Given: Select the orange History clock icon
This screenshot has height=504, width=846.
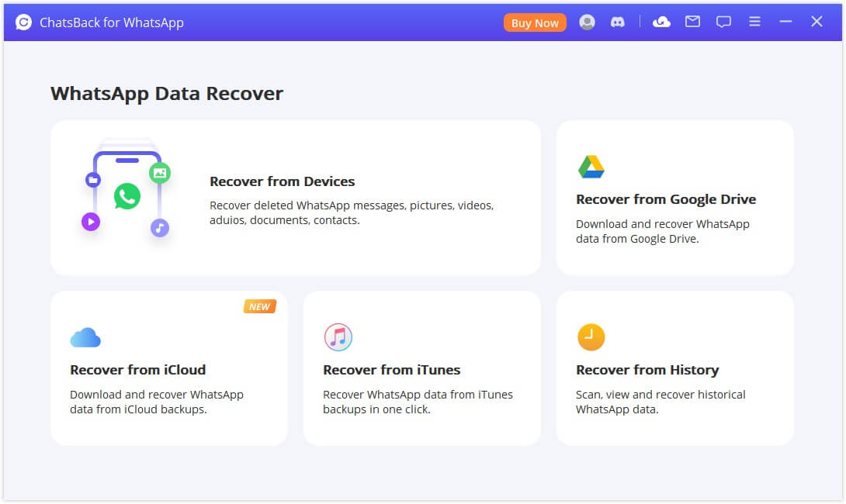Looking at the screenshot, I should 591,337.
